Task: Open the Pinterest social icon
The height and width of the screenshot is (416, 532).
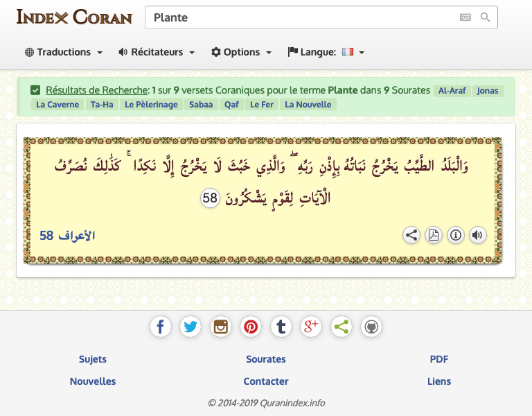Action: pos(251,327)
